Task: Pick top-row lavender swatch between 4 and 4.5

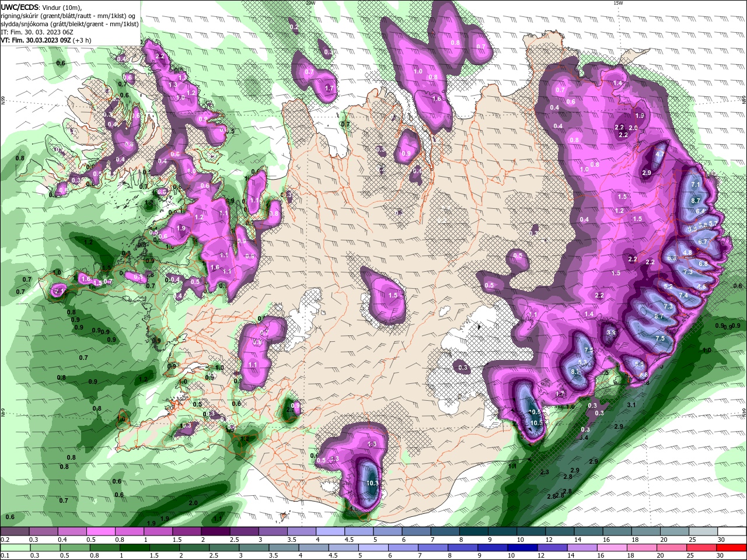Action: tap(330, 531)
